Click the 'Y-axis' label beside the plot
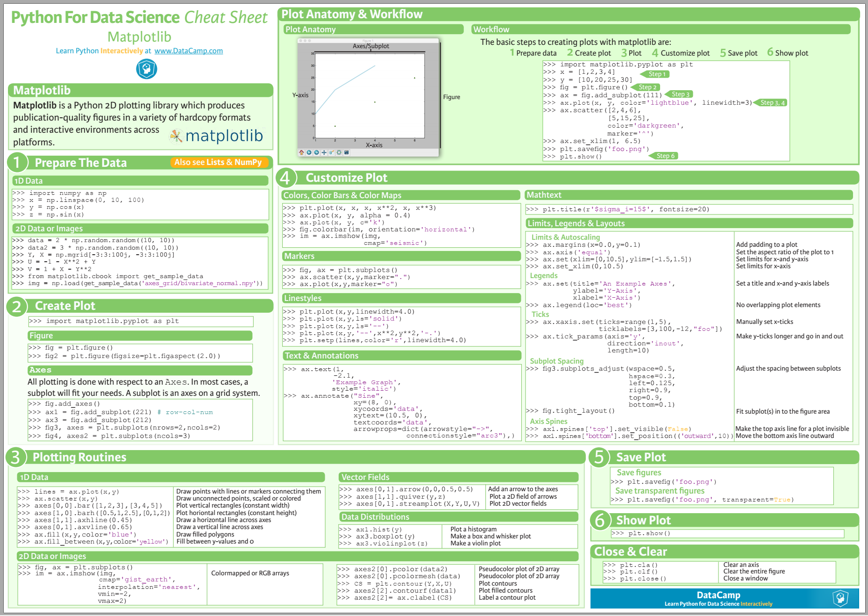The width and height of the screenshot is (868, 616). coord(300,95)
